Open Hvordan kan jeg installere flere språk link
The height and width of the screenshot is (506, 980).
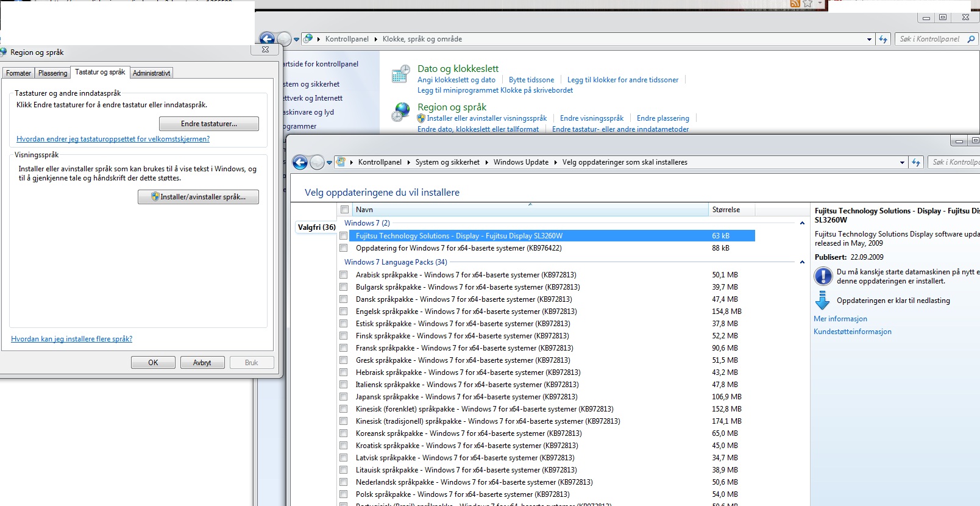tap(71, 339)
